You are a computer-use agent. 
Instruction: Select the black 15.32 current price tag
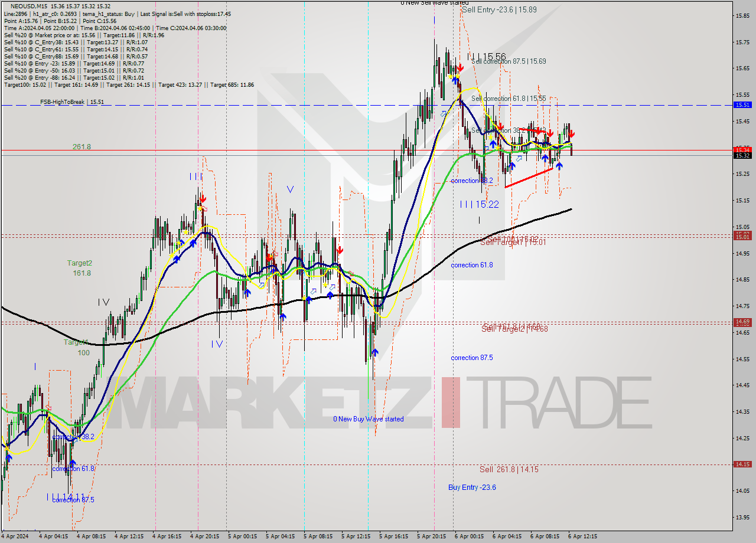[742, 155]
